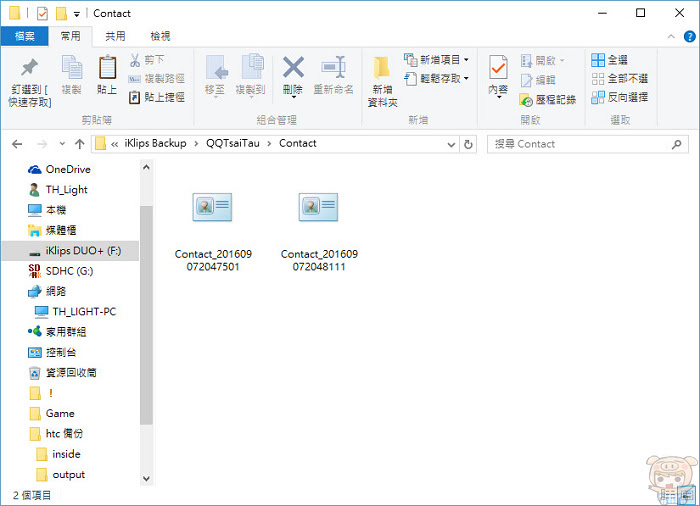The height and width of the screenshot is (506, 700).
Task: Click History (歷程記錄)
Action: pyautogui.click(x=548, y=100)
